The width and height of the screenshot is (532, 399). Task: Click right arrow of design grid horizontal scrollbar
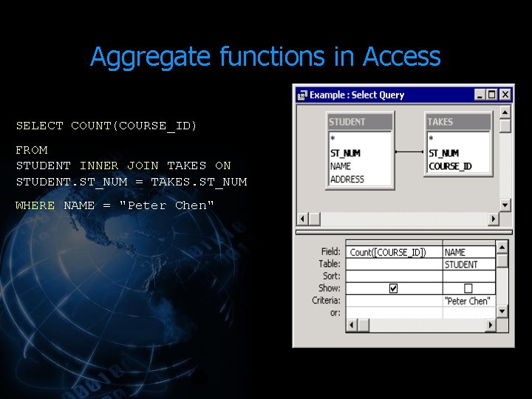(491, 325)
